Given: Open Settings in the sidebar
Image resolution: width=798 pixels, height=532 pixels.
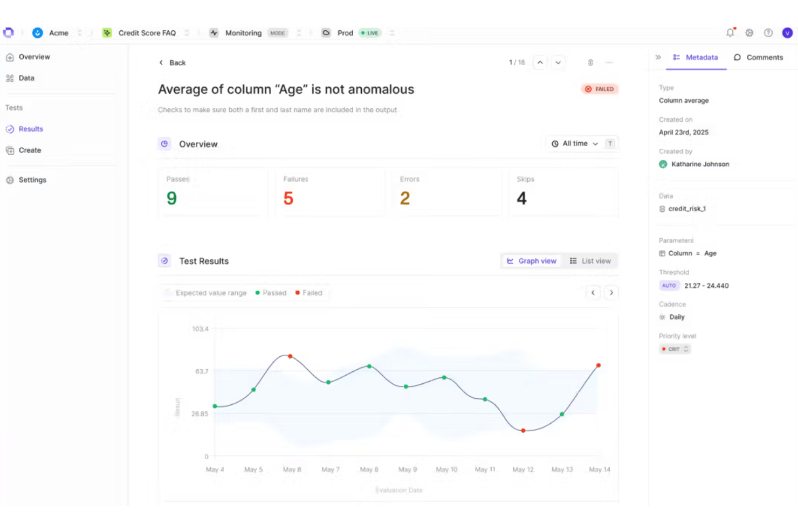Looking at the screenshot, I should click(x=26, y=180).
